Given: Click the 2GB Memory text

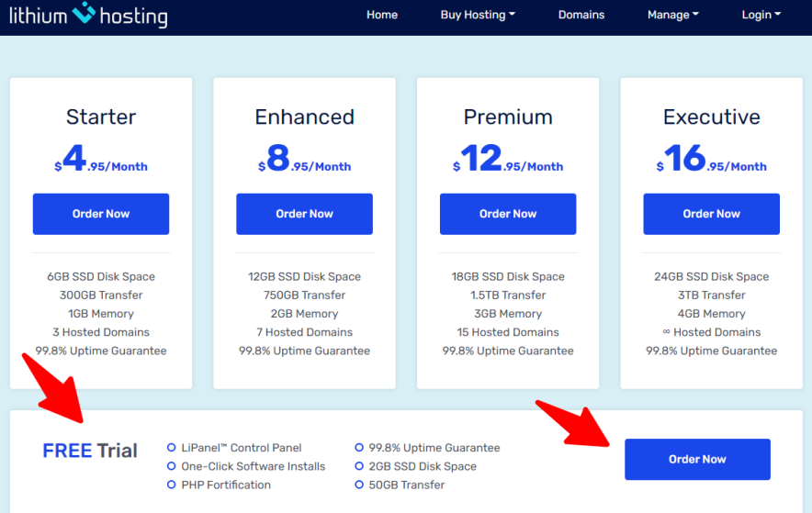Looking at the screenshot, I should coord(305,314).
